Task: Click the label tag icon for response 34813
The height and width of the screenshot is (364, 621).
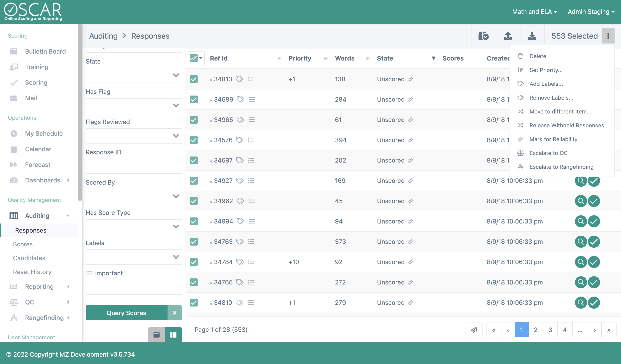Action: click(x=239, y=79)
